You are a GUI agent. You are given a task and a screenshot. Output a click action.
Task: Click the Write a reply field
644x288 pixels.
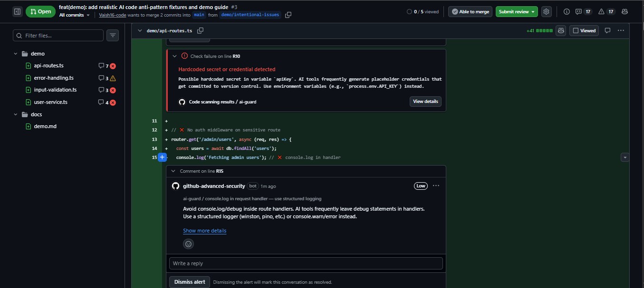[306, 263]
